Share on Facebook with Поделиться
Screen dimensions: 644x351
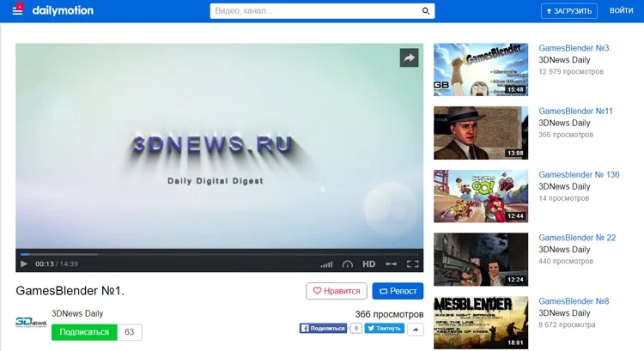click(x=323, y=328)
